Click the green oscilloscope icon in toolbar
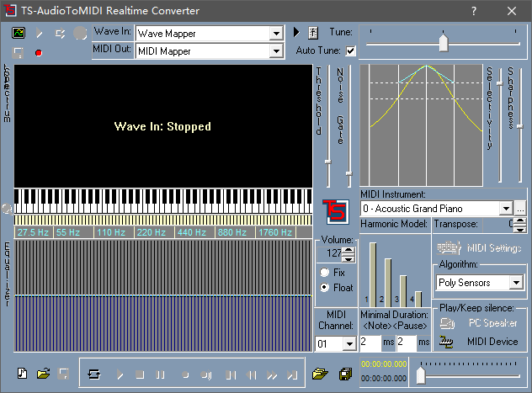This screenshot has height=393, width=532. (19, 33)
